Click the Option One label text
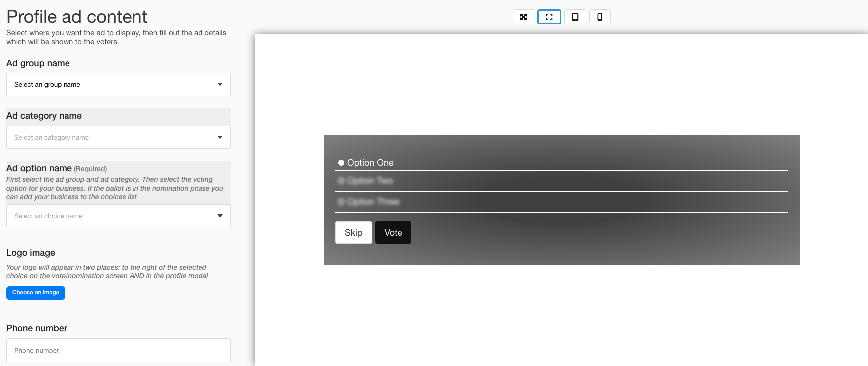This screenshot has width=868, height=366. click(370, 163)
